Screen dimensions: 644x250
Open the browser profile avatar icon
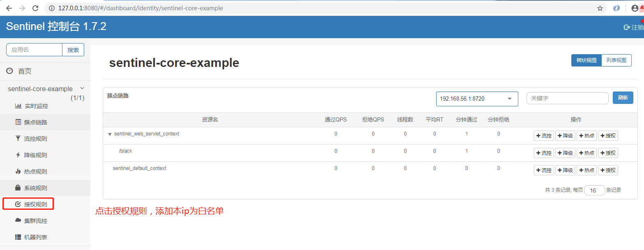pos(635,8)
